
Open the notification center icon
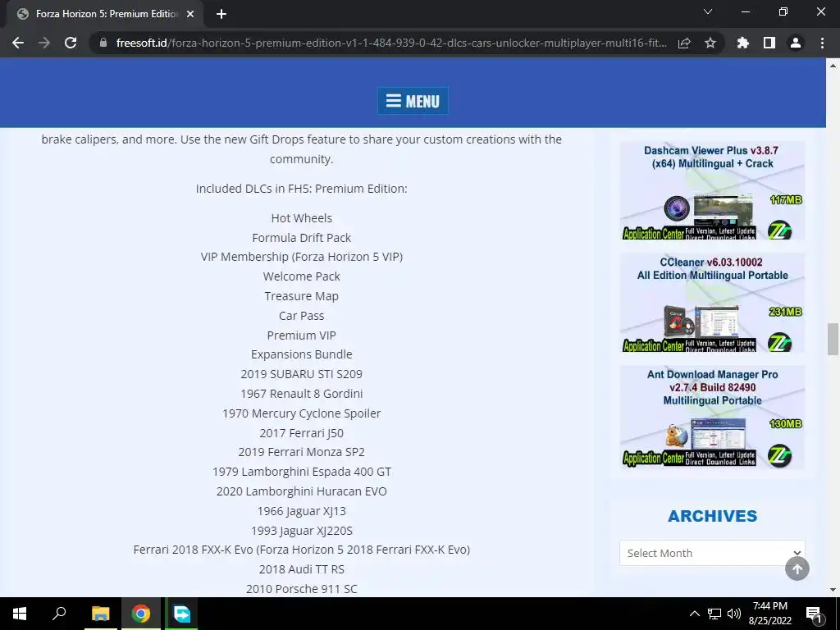[x=814, y=614]
